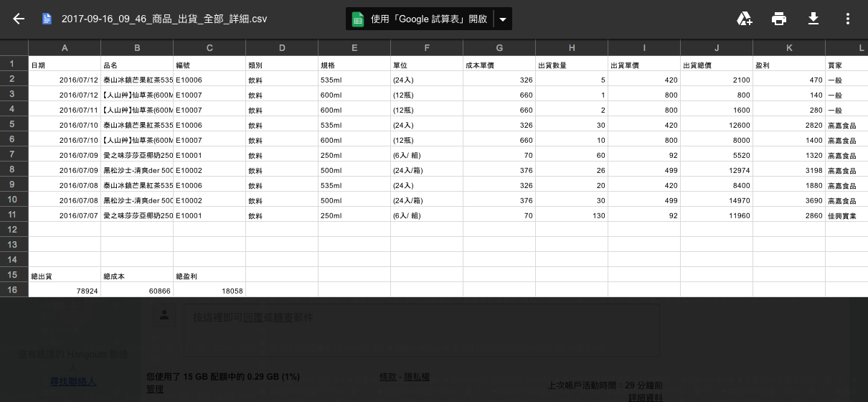
Task: Click the 隱私權 link at bottom
Action: (x=417, y=376)
